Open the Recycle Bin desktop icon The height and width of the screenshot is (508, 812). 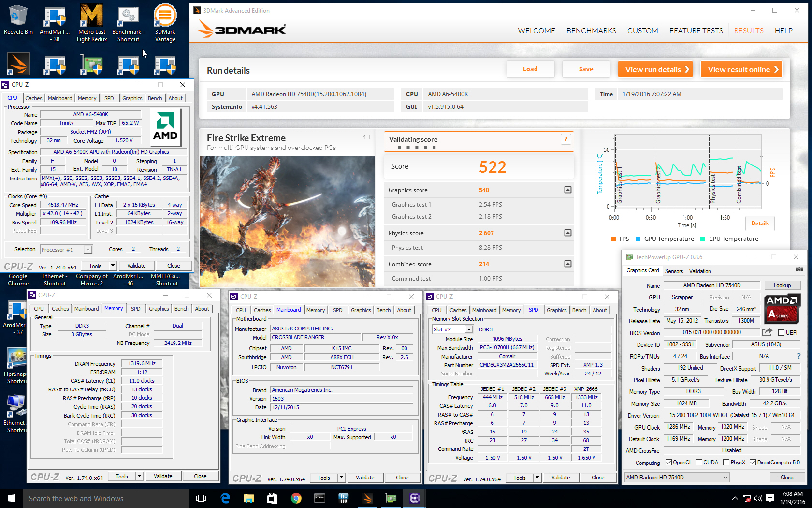(x=18, y=20)
